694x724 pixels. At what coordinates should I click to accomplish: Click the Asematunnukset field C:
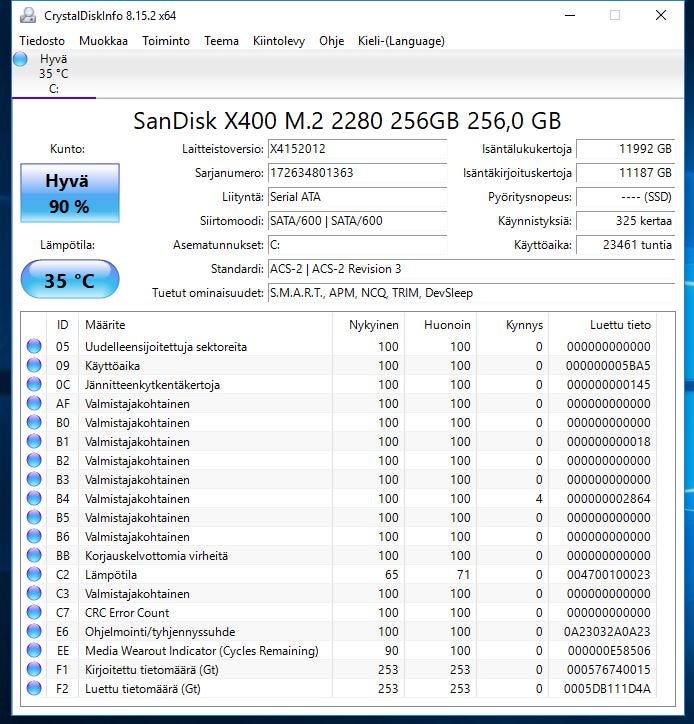[x=357, y=245]
